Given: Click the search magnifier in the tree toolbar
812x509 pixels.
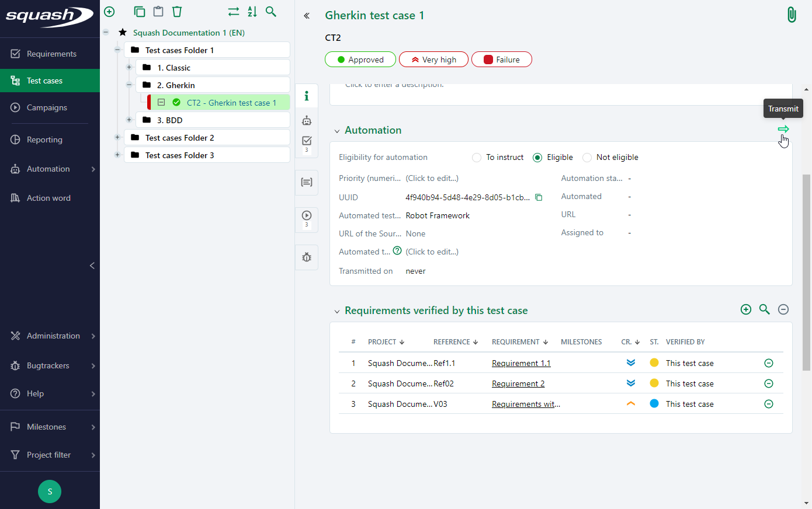Looking at the screenshot, I should tap(270, 11).
